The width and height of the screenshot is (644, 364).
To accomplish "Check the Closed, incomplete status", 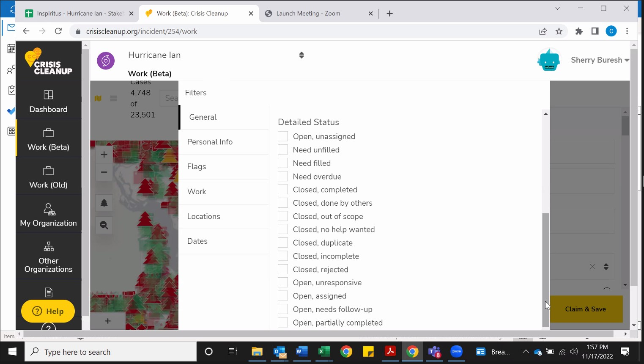I will [283, 256].
